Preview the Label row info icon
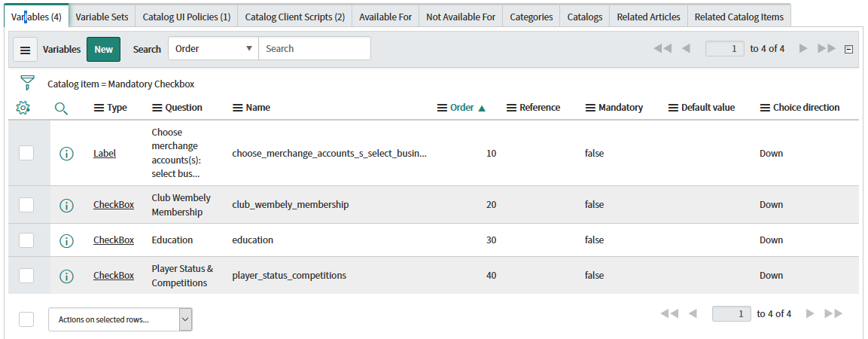The image size is (868, 339). (x=66, y=154)
